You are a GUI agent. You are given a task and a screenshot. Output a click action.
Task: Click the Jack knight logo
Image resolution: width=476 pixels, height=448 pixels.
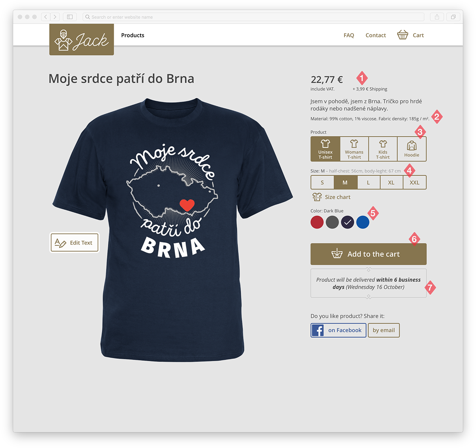point(82,39)
